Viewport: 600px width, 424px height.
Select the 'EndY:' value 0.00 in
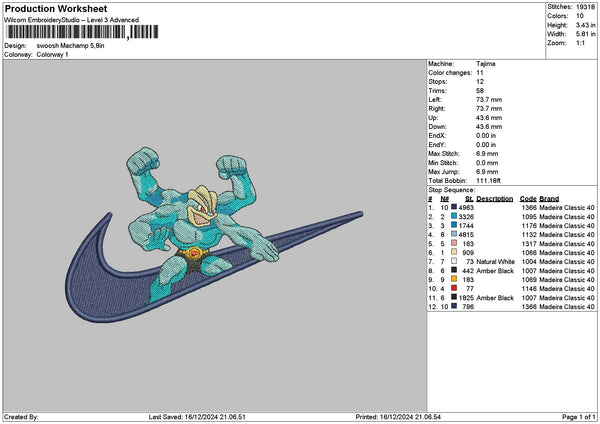click(486, 145)
